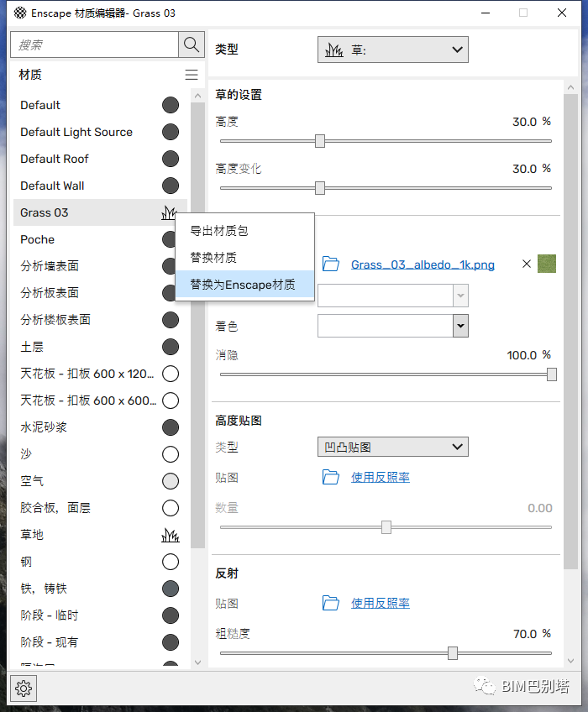Click the sphere icon of 水泥砂浆
Image resolution: width=588 pixels, height=712 pixels.
point(171,427)
